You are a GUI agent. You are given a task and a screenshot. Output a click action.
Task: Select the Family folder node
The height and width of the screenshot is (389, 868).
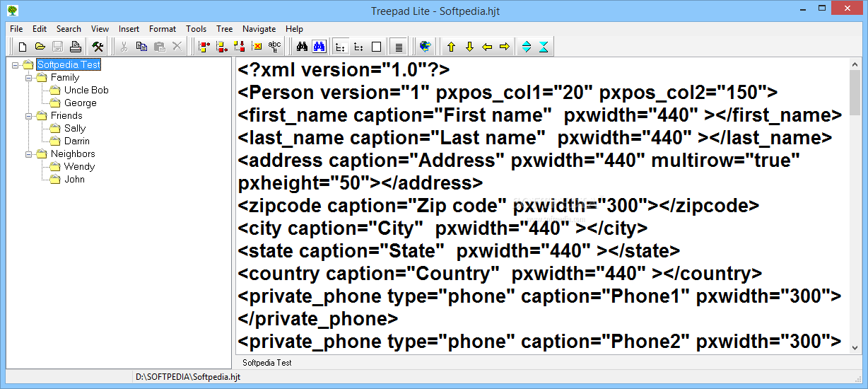click(x=65, y=77)
